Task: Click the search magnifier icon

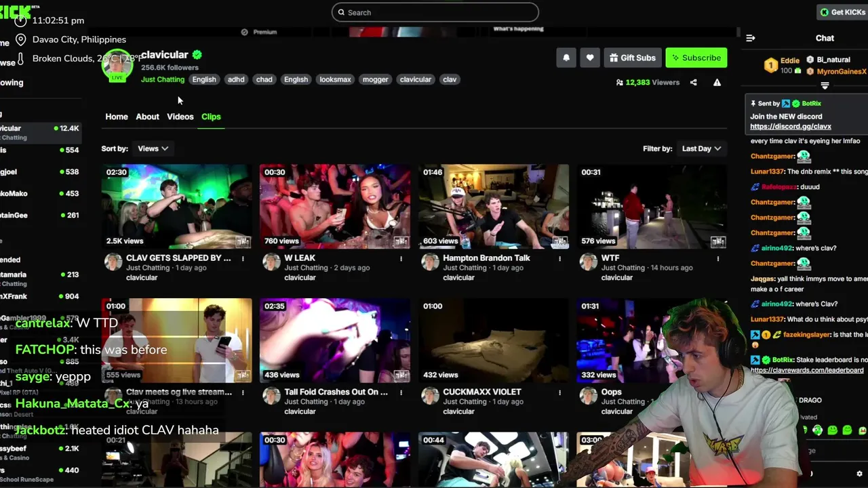Action: 342,12
